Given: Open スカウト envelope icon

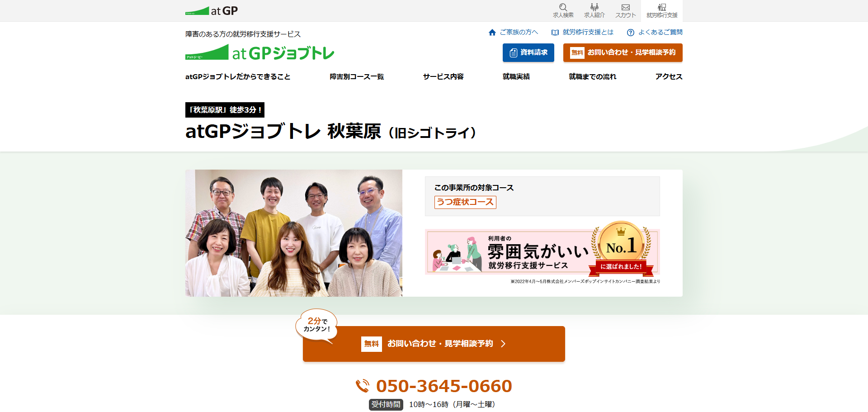Looking at the screenshot, I should [626, 7].
